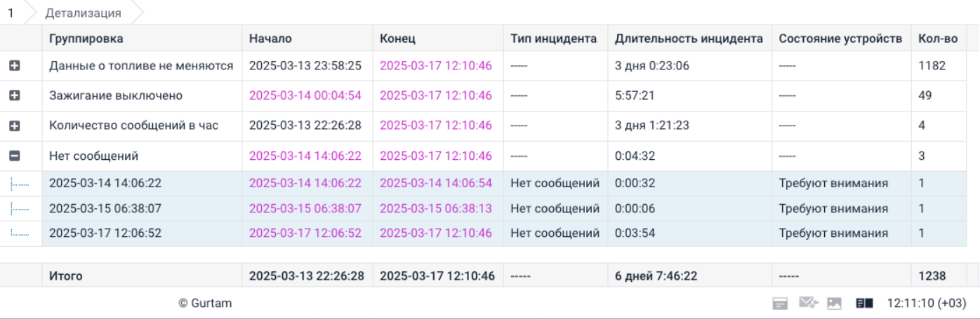This screenshot has height=319, width=980.
Task: Open the notifications window icon in status bar
Action: (779, 304)
